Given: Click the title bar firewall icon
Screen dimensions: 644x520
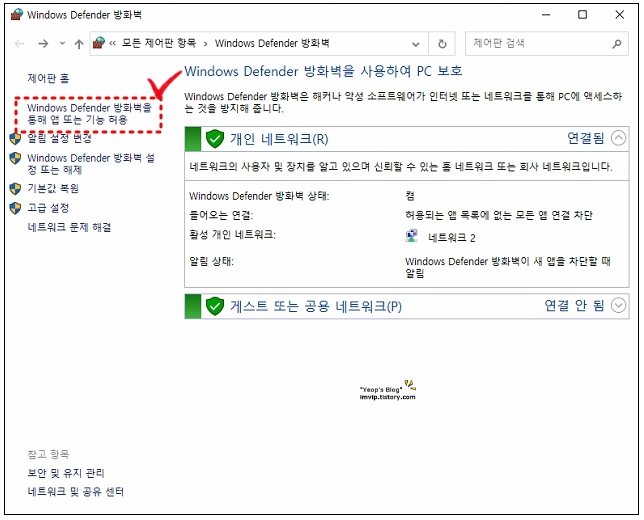Looking at the screenshot, I should (x=17, y=14).
